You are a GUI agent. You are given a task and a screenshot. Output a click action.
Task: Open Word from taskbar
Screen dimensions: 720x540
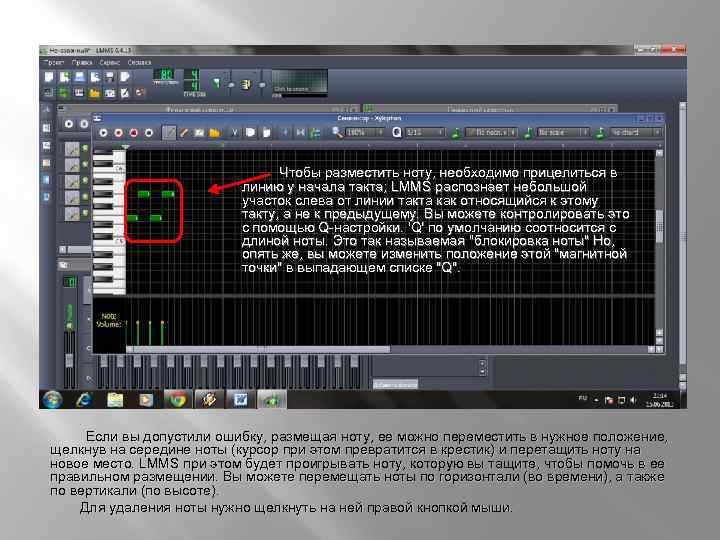(x=240, y=400)
